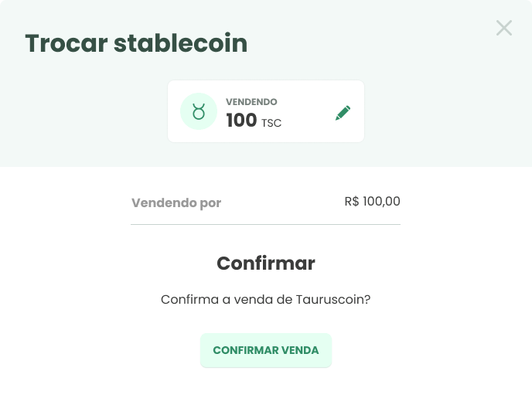
Task: Click the word stablecoin in the header
Action: pyautogui.click(x=180, y=43)
